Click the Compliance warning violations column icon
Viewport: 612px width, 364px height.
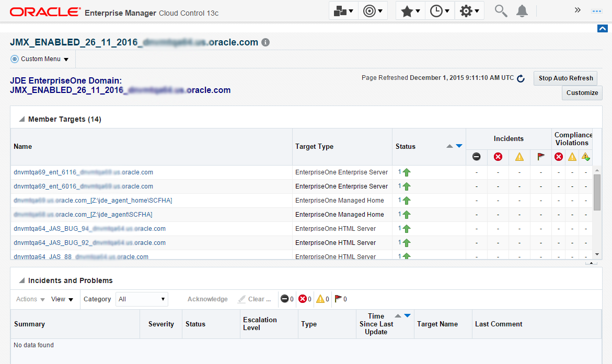coord(572,157)
